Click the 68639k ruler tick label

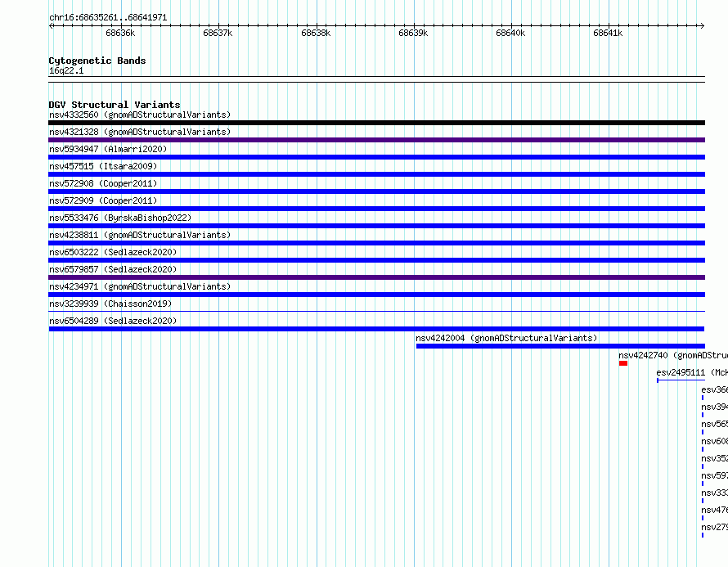tap(413, 33)
